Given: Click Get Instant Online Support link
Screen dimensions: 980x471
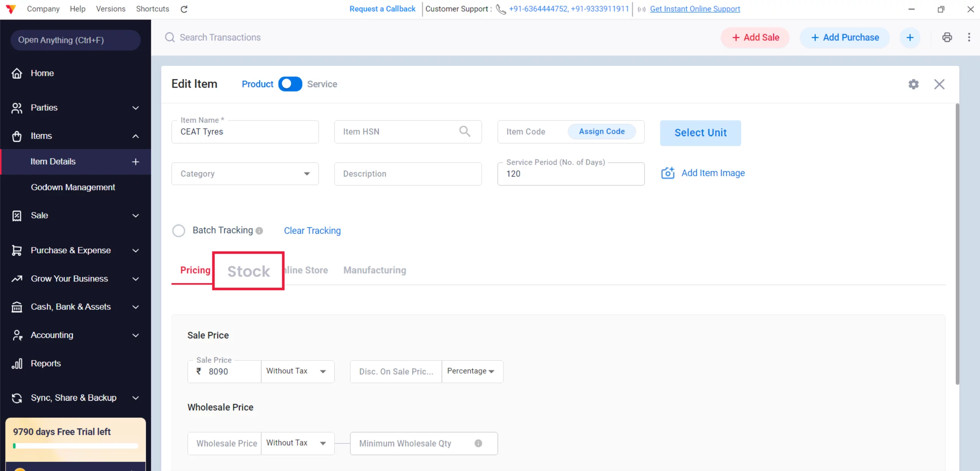Looking at the screenshot, I should [695, 9].
